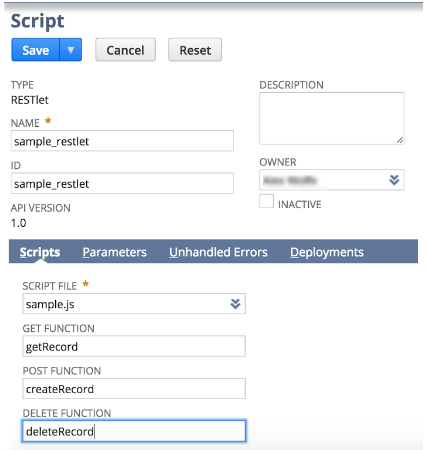Click the Owner double-chevron icon

point(394,180)
